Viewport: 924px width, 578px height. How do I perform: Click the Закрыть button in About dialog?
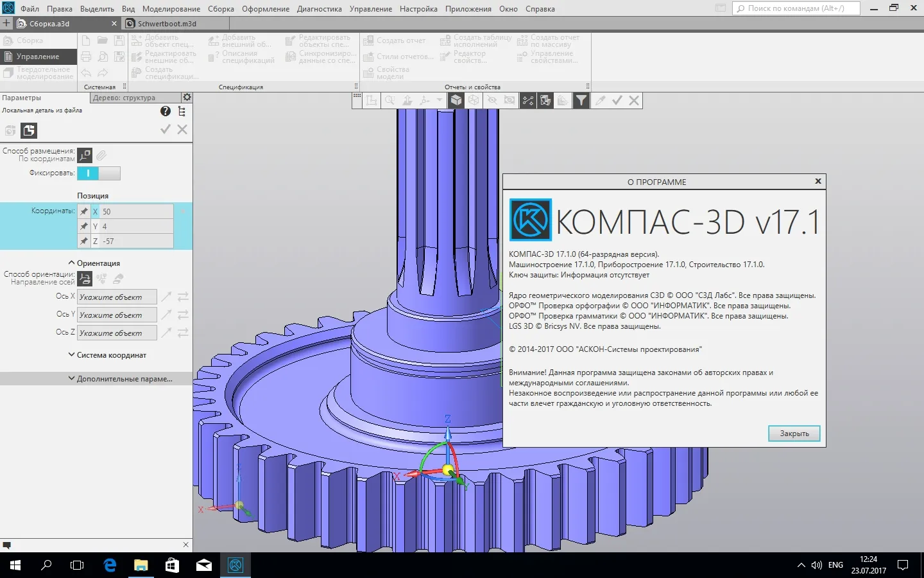[794, 433]
